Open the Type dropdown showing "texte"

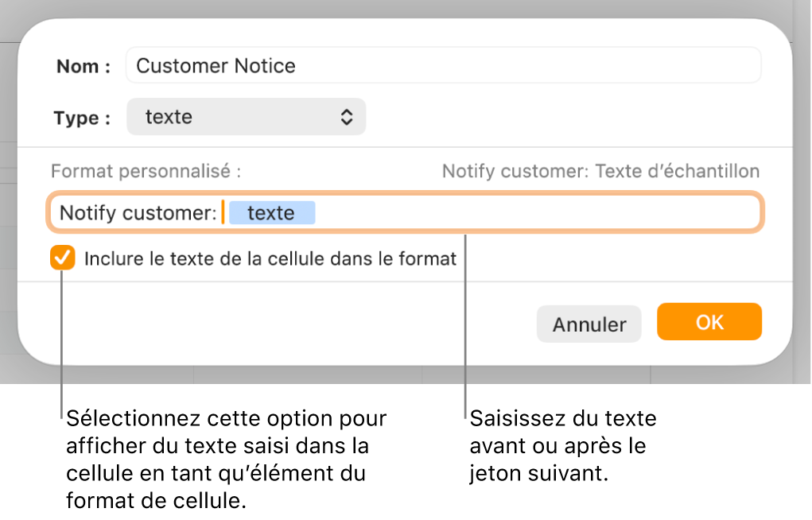tap(246, 116)
